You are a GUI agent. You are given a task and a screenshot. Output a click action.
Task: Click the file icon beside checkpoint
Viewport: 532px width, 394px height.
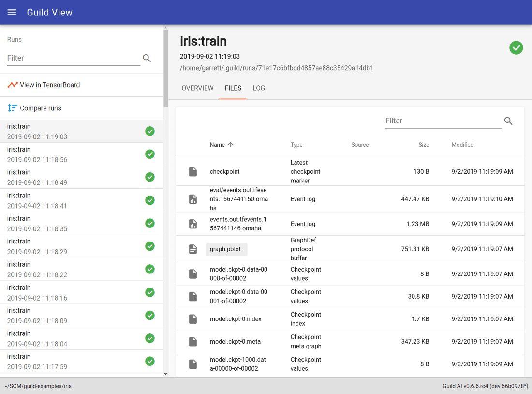coord(193,171)
